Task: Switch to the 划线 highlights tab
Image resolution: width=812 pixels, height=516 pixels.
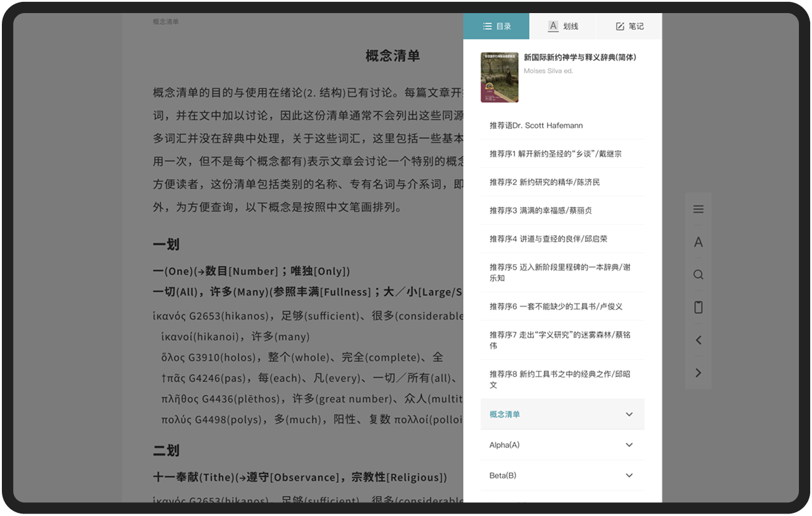Action: (563, 26)
